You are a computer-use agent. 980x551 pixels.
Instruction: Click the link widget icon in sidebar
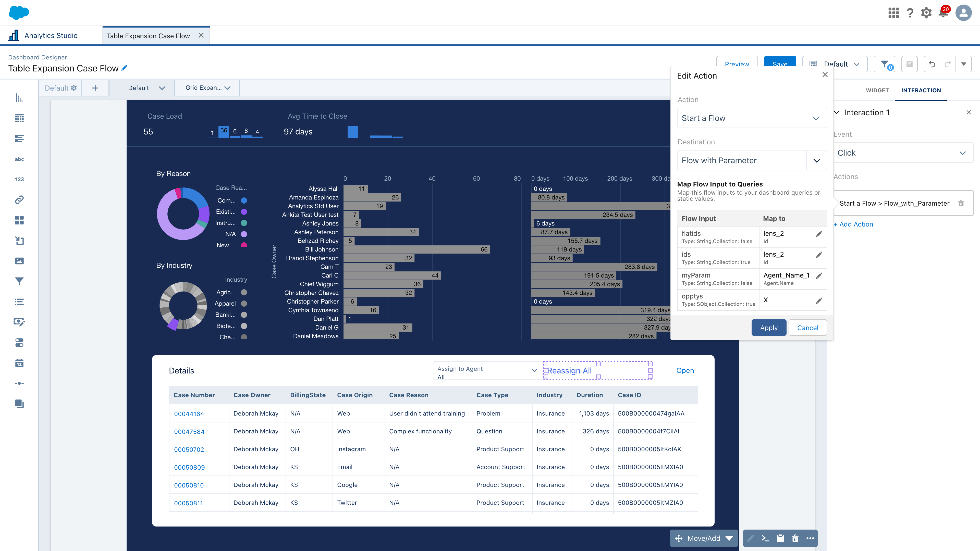click(x=19, y=200)
